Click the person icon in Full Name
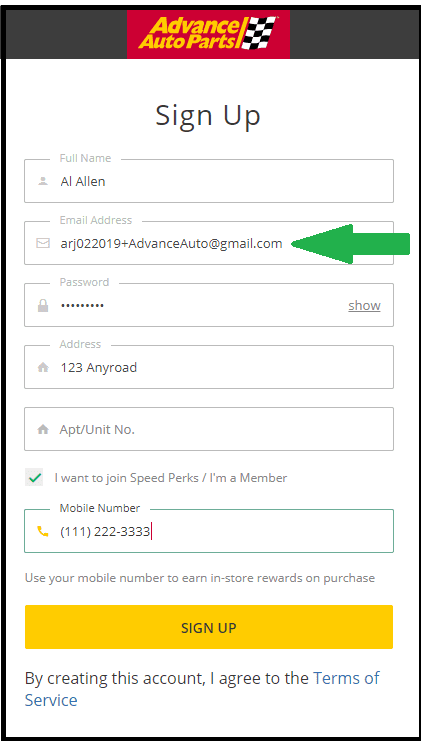Screen dimensions: 421x741 (43, 181)
